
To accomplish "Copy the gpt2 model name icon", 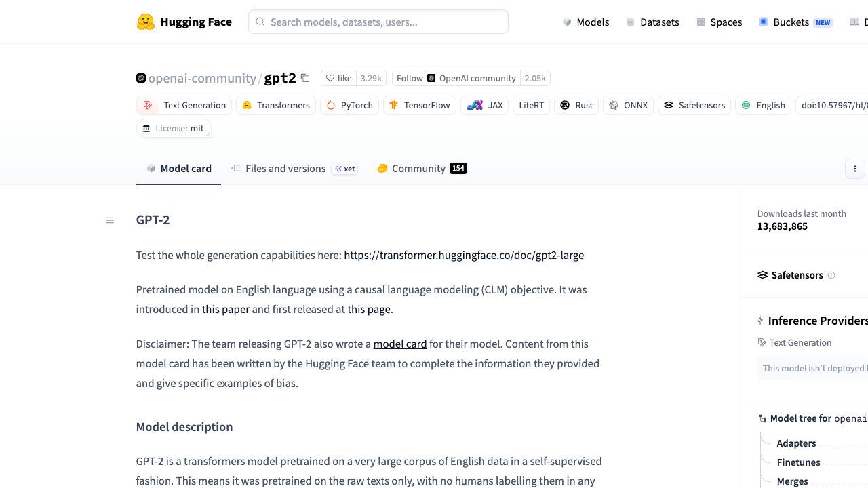I will tap(305, 78).
